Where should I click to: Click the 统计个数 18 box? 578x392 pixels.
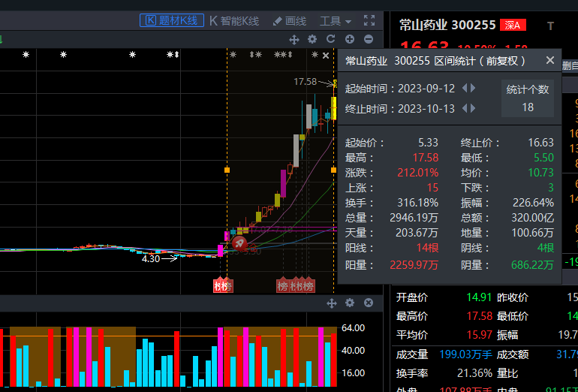(x=528, y=98)
